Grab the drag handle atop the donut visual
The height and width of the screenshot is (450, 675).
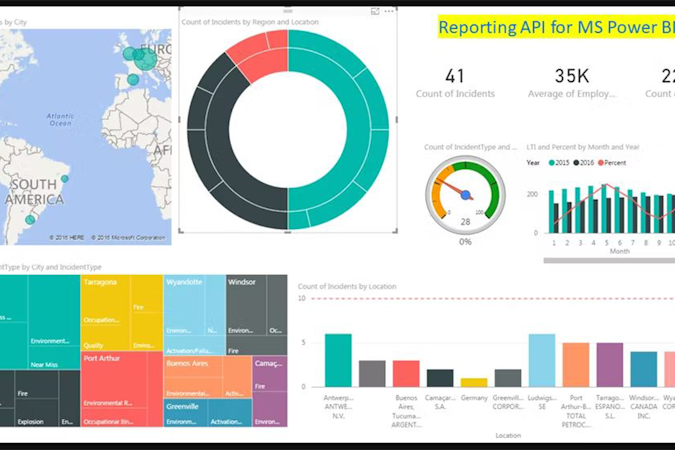[x=288, y=11]
